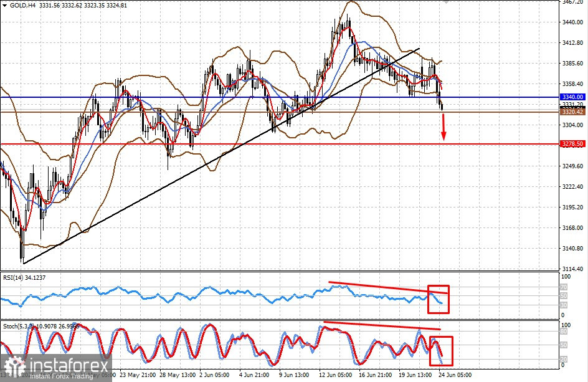Viewport: 588px width, 382px height.
Task: Click the 3412.80 price axis label
Action: [x=572, y=43]
